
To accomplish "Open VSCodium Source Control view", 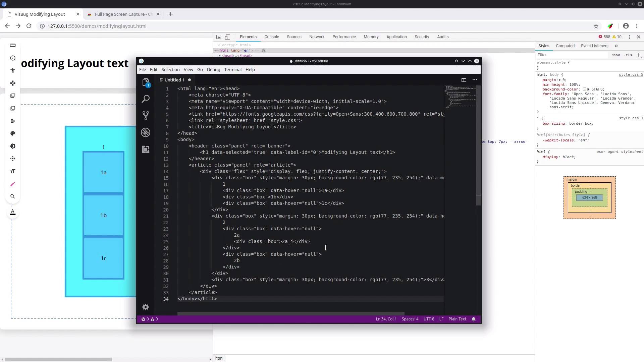I will click(146, 116).
